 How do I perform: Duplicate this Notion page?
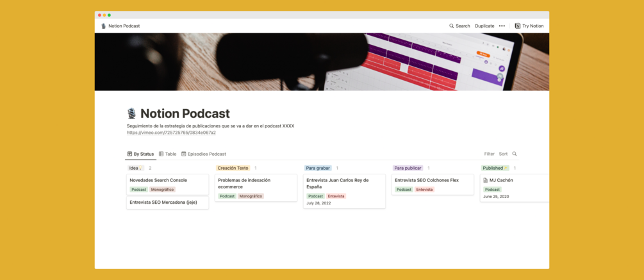click(x=484, y=26)
